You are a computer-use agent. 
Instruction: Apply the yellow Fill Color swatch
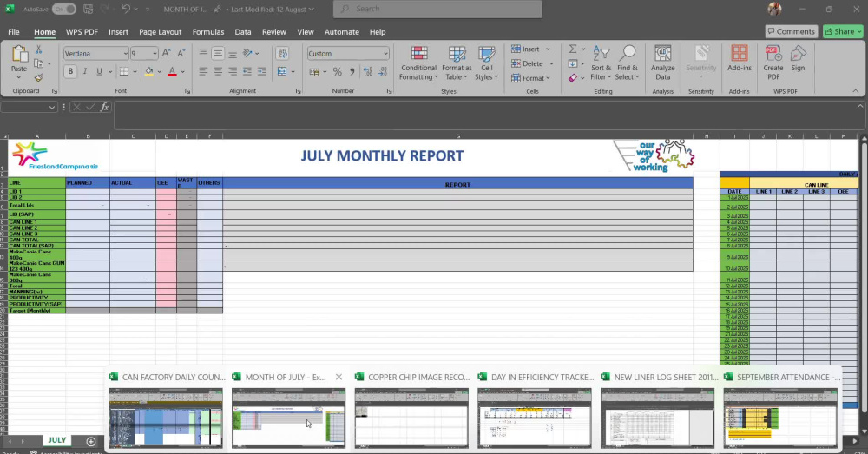149,71
